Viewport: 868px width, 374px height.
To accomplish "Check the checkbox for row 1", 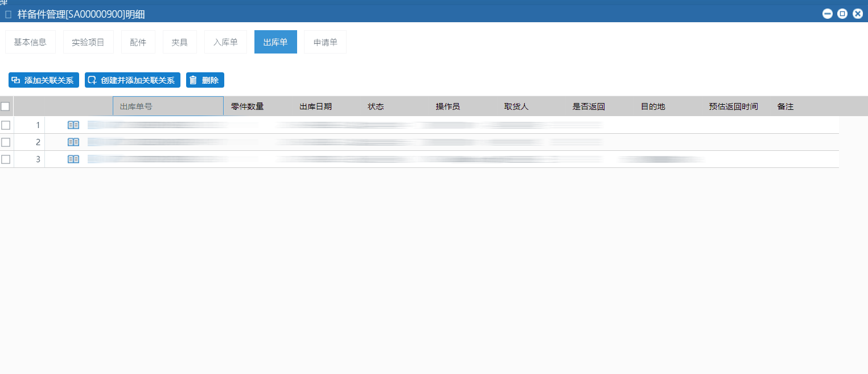I will pyautogui.click(x=6, y=125).
